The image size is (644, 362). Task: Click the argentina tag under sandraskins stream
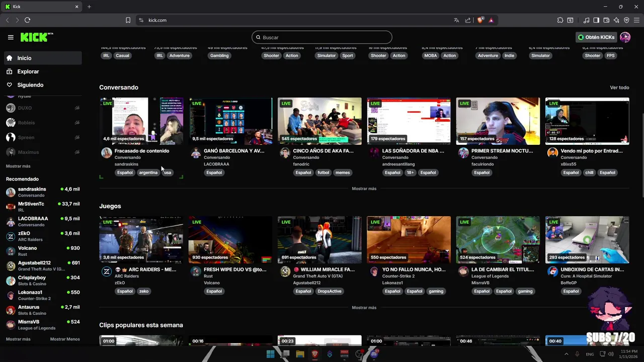point(148,172)
